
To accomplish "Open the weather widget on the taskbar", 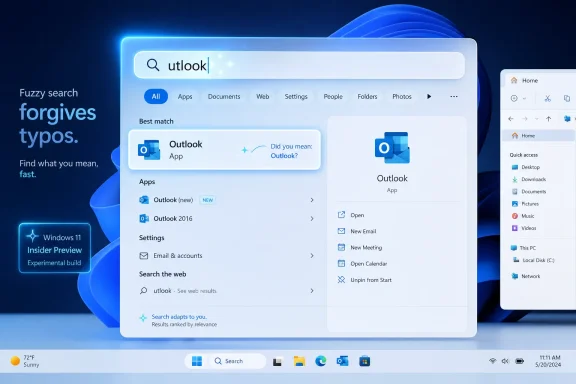I will coord(25,361).
